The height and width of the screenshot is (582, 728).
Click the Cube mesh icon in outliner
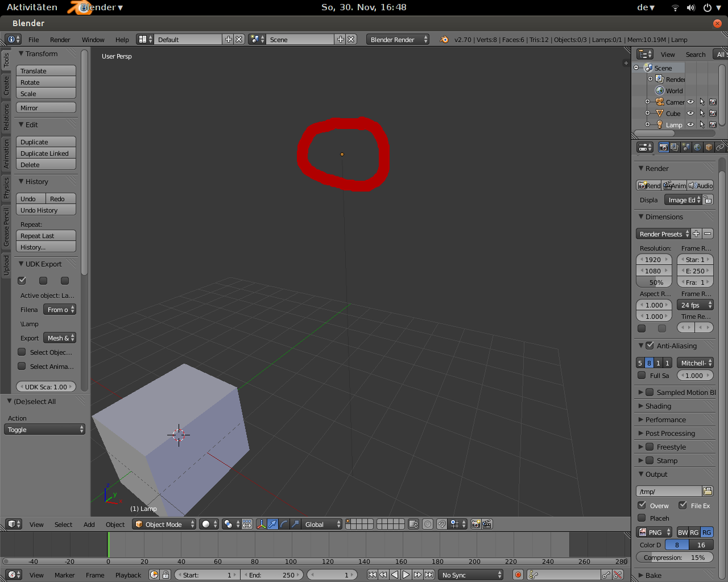(660, 113)
